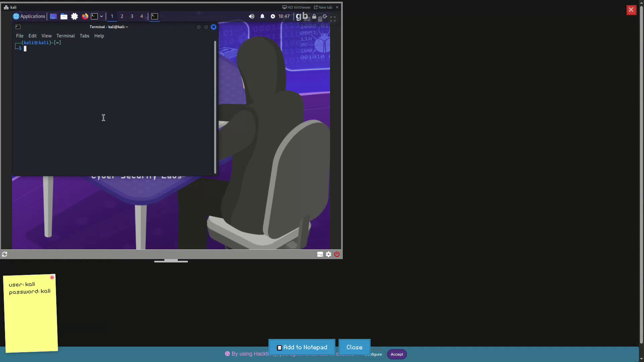Click the power manager icon by clock
Viewport: 644px width, 362px height.
pos(273,16)
